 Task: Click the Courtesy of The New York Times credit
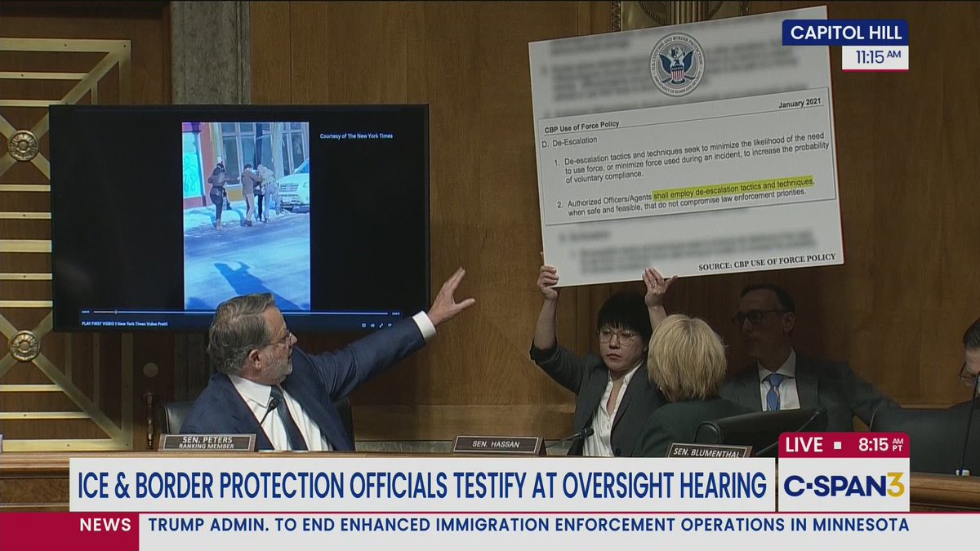(x=356, y=136)
